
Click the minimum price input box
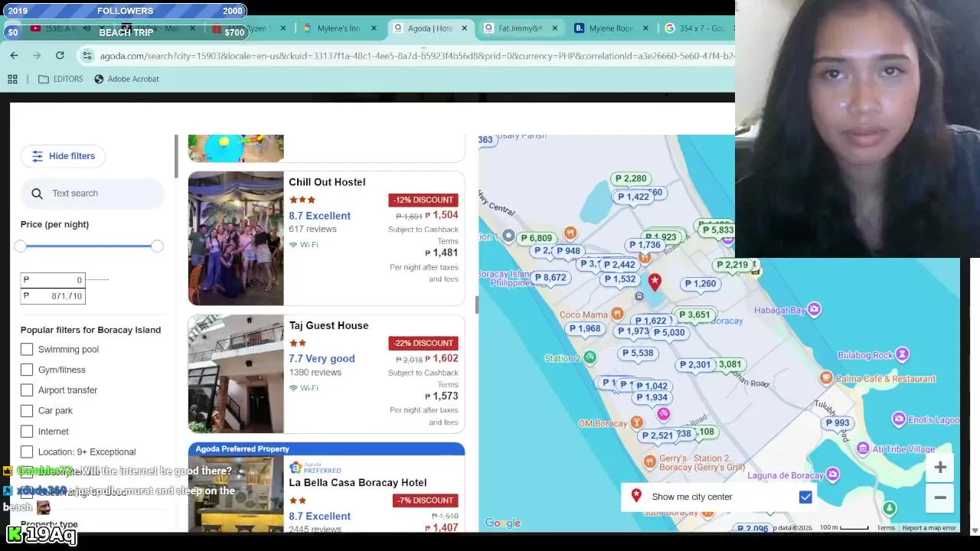(x=53, y=280)
